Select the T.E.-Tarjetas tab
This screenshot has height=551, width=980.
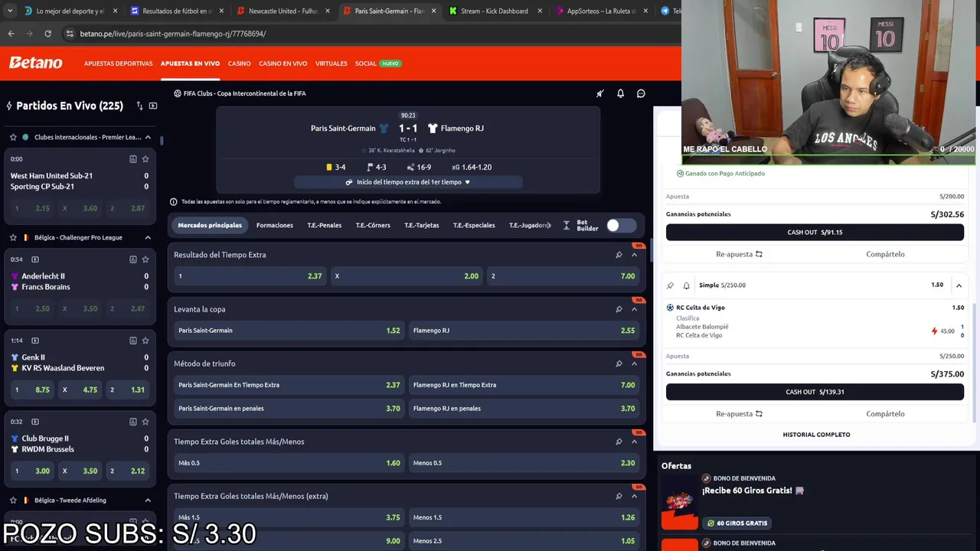(422, 225)
